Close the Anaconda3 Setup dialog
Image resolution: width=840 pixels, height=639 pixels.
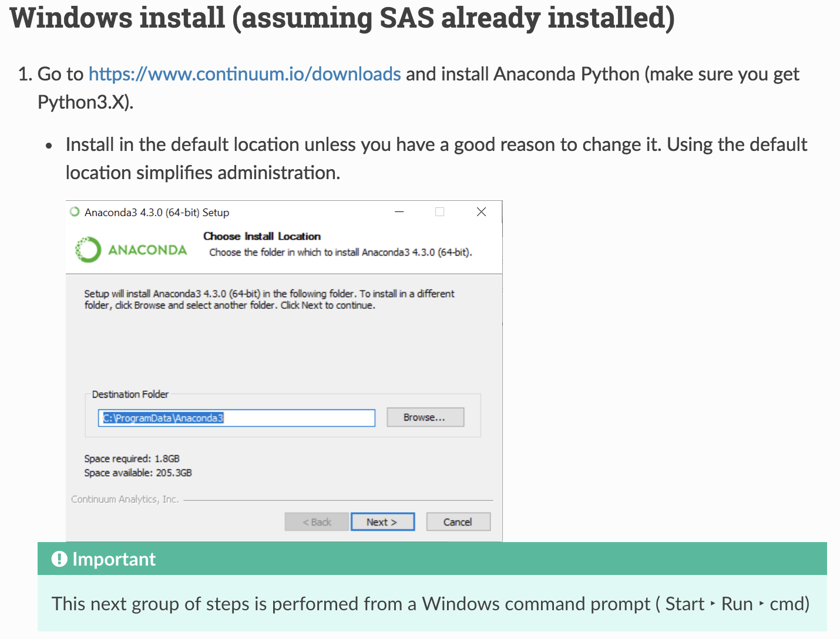481,212
